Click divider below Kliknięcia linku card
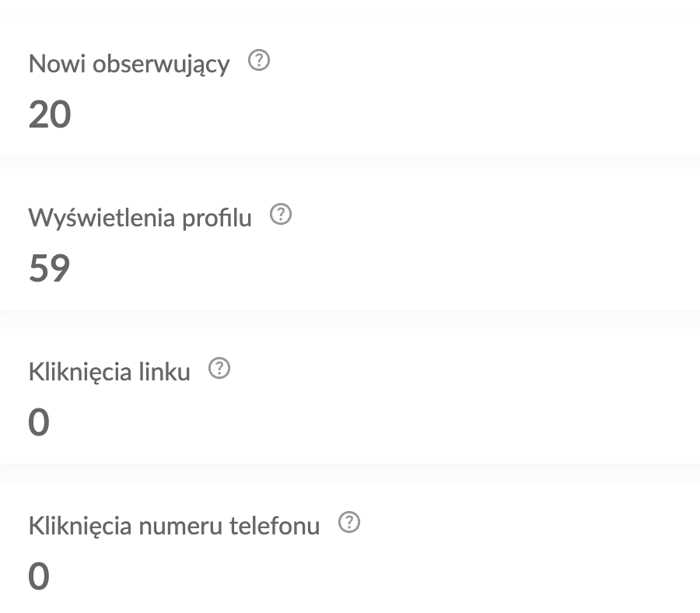This screenshot has height=613, width=700. (350, 472)
